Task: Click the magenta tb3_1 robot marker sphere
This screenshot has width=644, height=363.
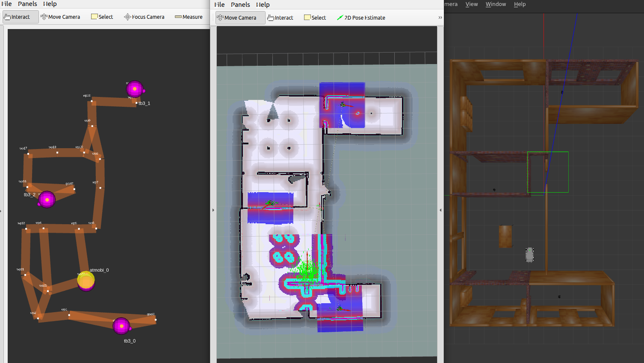Action: (x=135, y=89)
